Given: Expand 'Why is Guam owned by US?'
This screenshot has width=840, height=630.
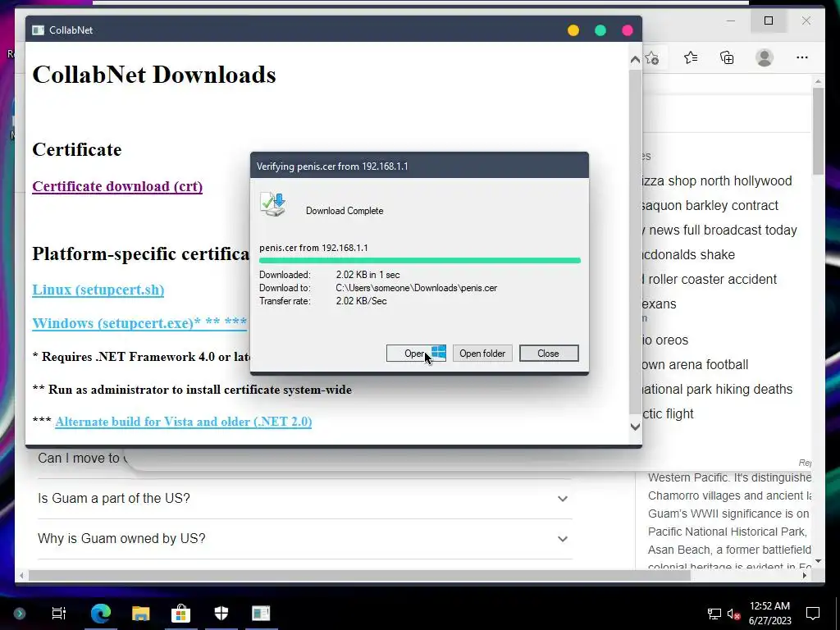Looking at the screenshot, I should tap(305, 538).
